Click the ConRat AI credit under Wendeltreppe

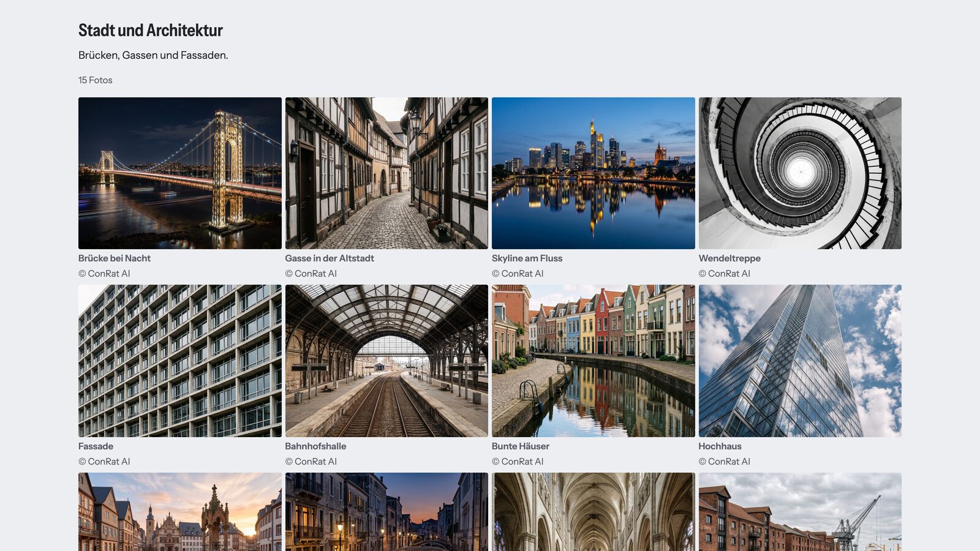[x=725, y=274]
